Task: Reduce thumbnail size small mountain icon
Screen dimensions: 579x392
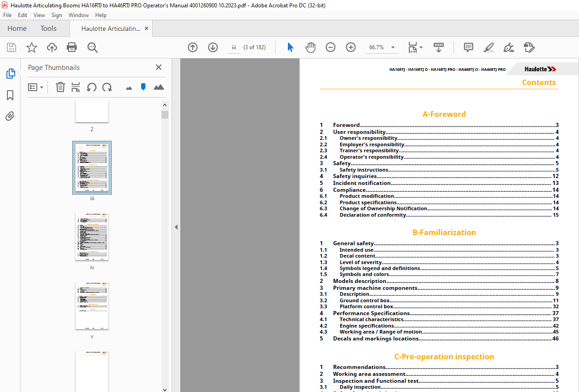Action: [129, 87]
